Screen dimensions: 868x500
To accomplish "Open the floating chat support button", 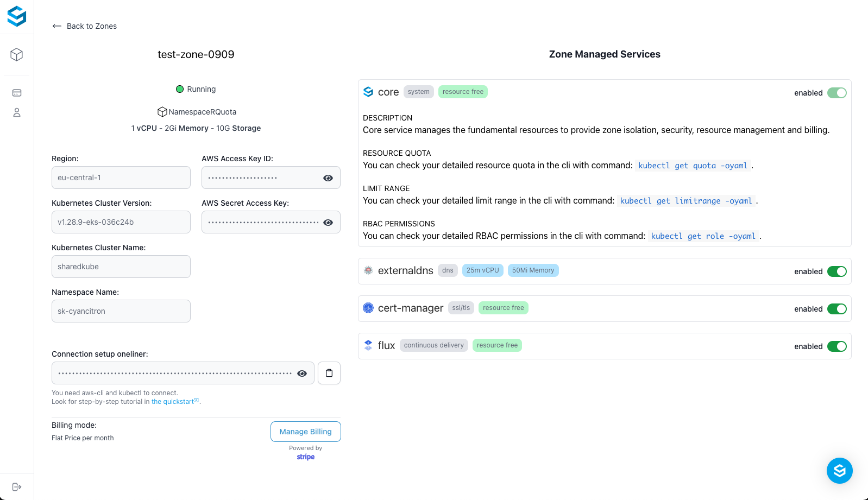I will (839, 471).
